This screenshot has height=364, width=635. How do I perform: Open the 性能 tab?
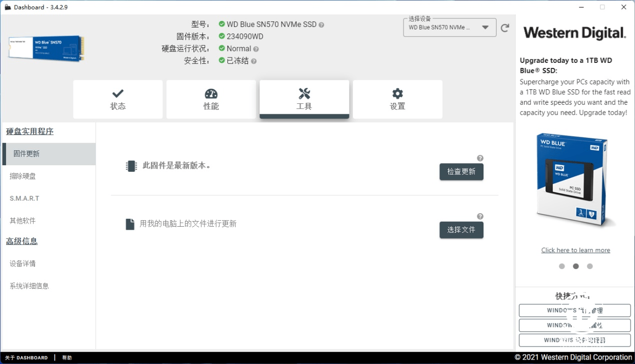click(210, 99)
